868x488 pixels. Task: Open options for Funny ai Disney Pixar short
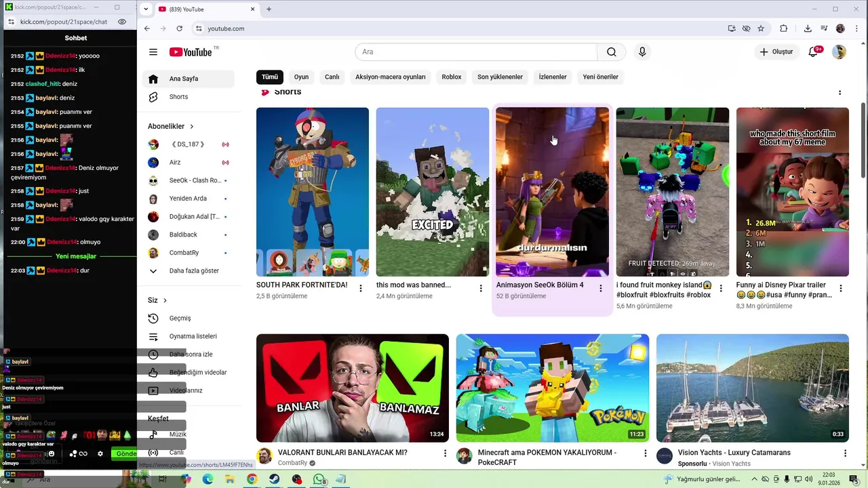click(x=841, y=288)
